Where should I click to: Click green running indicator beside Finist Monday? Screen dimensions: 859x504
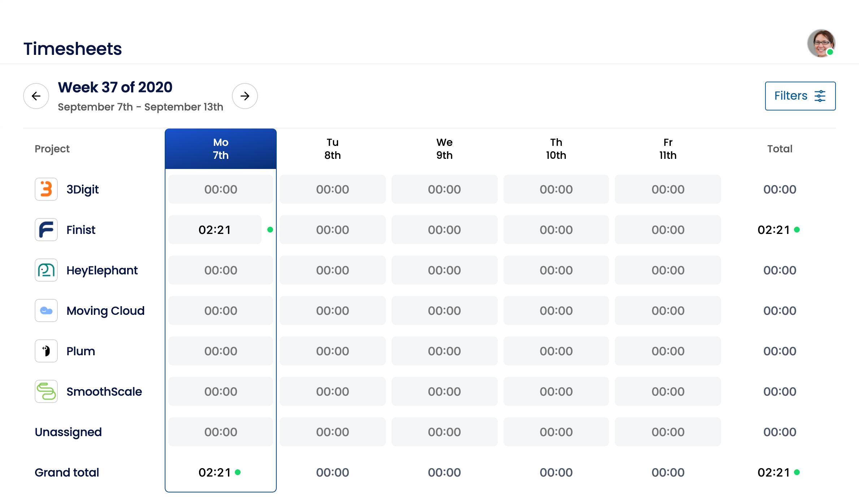coord(270,230)
